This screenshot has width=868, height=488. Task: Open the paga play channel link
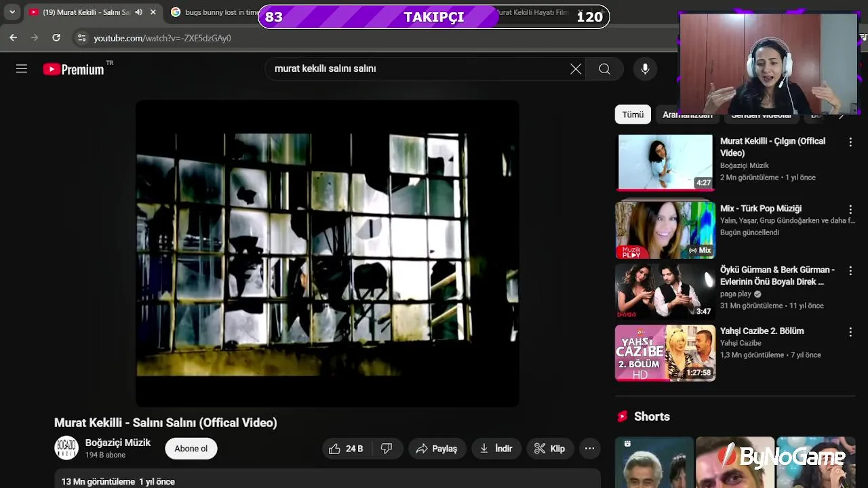click(736, 294)
